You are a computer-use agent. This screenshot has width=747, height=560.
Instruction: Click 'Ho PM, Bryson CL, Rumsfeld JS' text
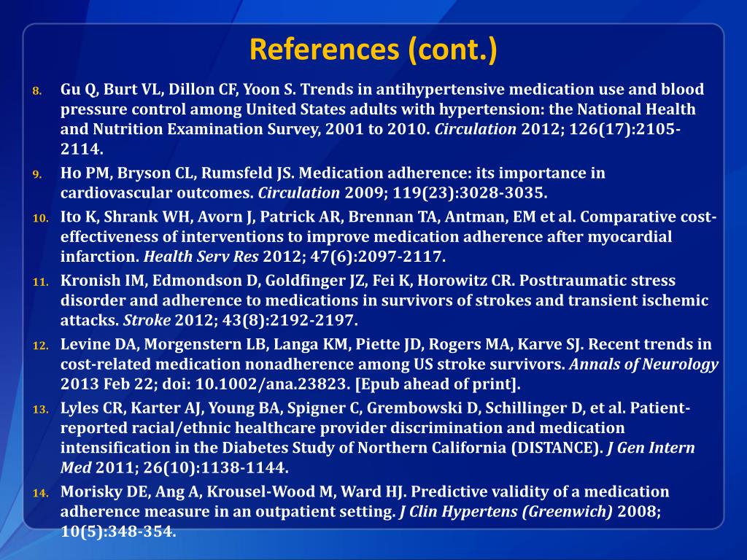pyautogui.click(x=177, y=173)
